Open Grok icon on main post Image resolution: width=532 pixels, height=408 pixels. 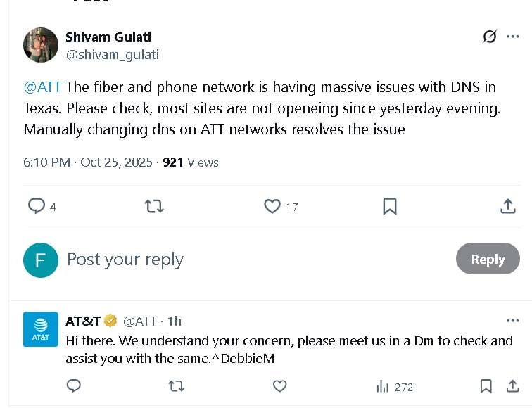click(x=489, y=37)
